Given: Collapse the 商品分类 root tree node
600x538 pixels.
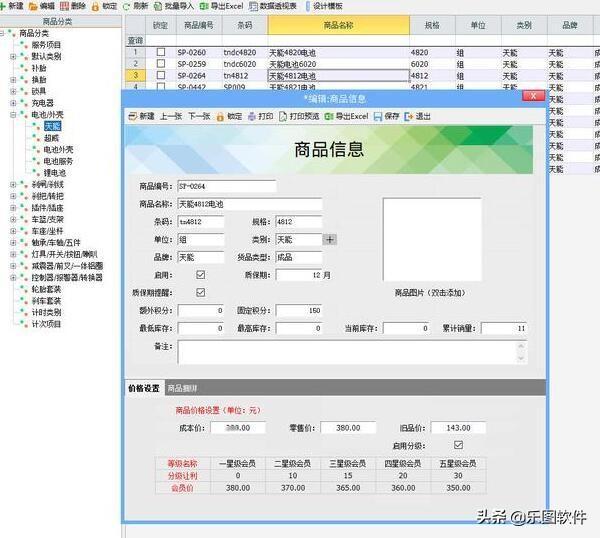Looking at the screenshot, I should point(2,33).
